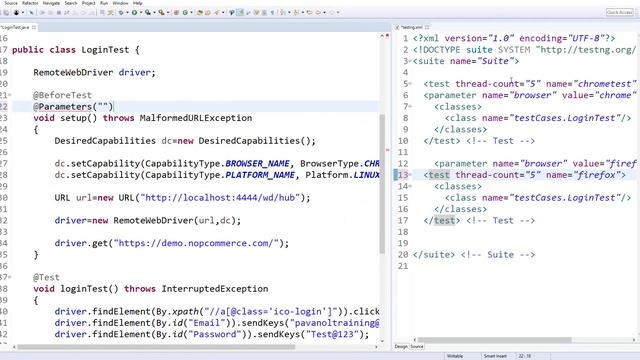Open dropdown beside Search flashlight icon
Screen dimensions: 640x360
click(x=223, y=13)
